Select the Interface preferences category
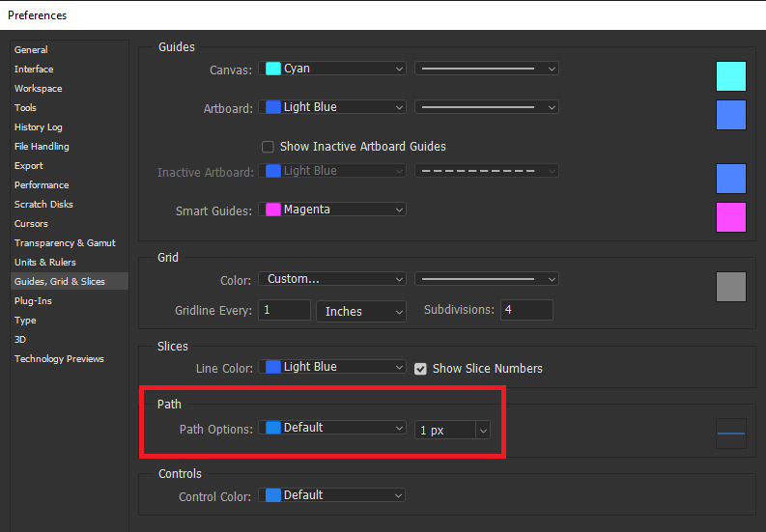 click(34, 69)
